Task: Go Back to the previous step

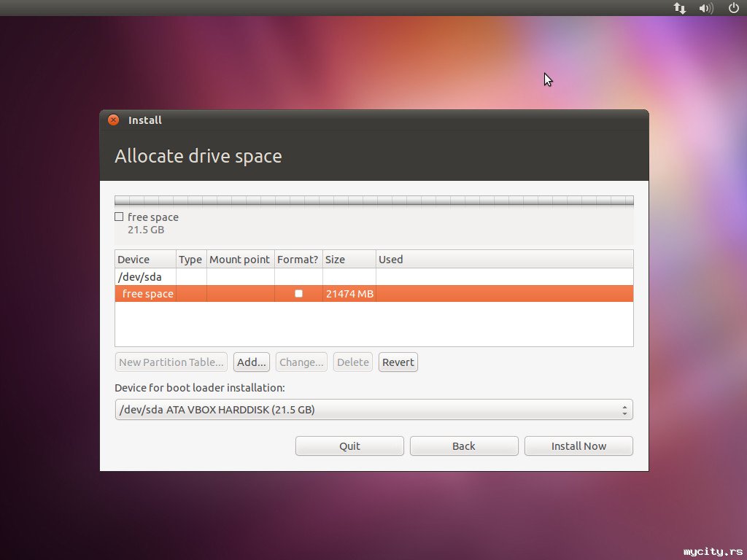Action: [464, 446]
